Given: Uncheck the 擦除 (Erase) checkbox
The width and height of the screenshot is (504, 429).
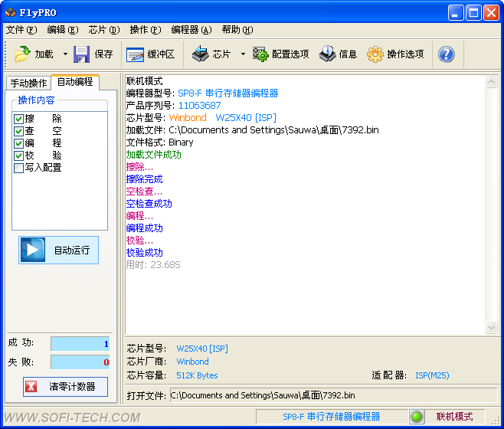Looking at the screenshot, I should pyautogui.click(x=19, y=119).
